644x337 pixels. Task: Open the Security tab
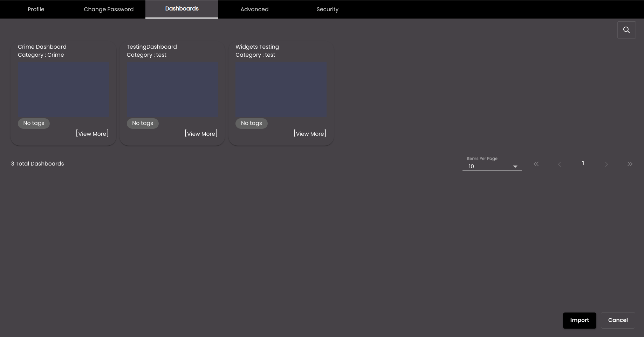point(327,9)
